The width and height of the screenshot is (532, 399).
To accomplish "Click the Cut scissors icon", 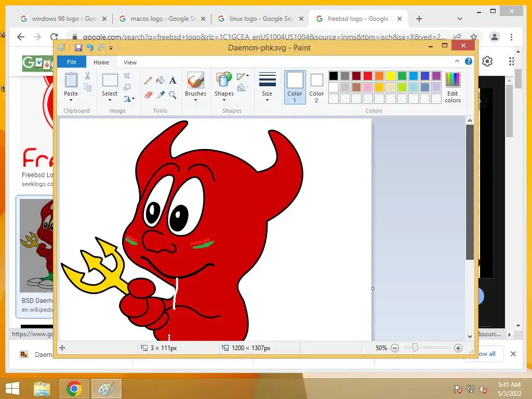I will (x=87, y=76).
